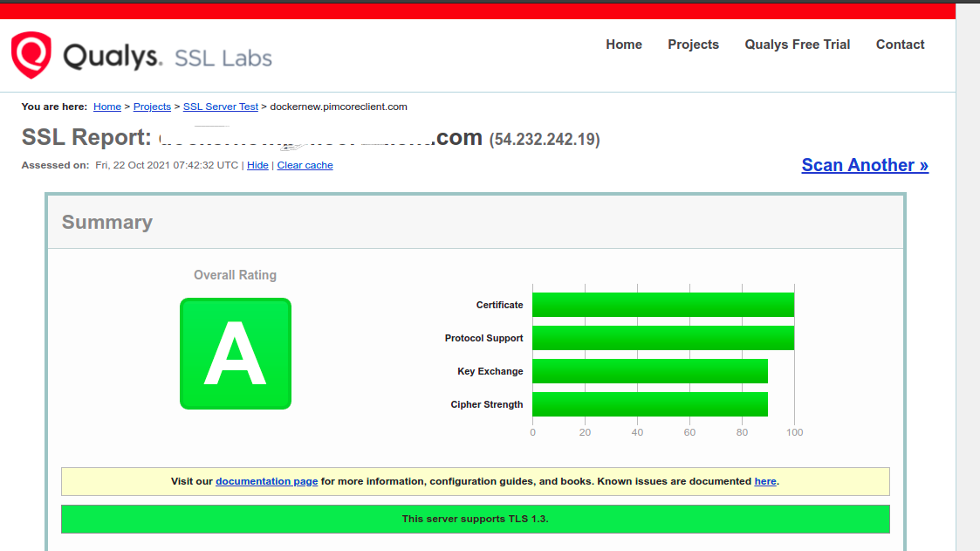Click the Hide assessment link
The height and width of the screenshot is (551, 980).
(x=257, y=165)
